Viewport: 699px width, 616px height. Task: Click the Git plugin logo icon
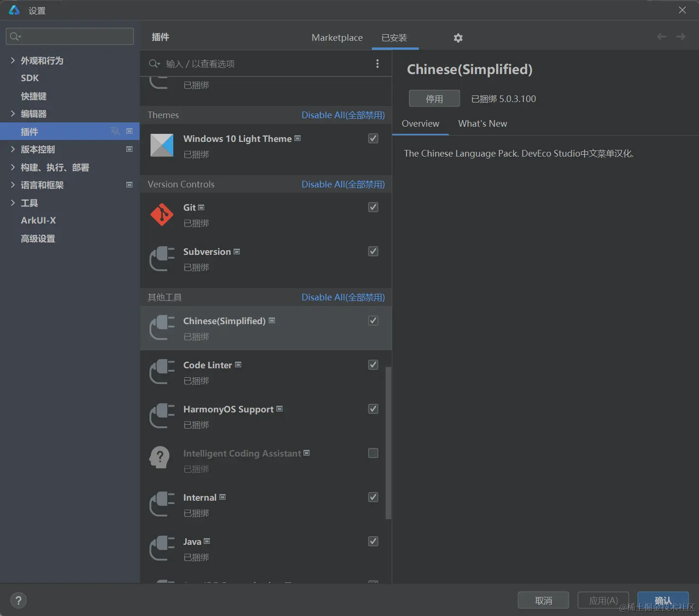pos(162,215)
